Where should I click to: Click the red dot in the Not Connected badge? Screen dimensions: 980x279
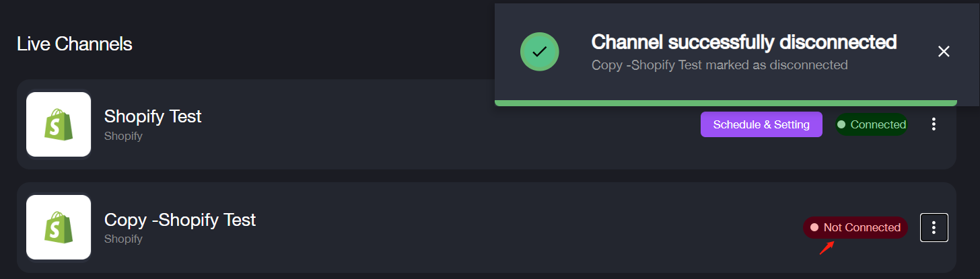coord(814,227)
